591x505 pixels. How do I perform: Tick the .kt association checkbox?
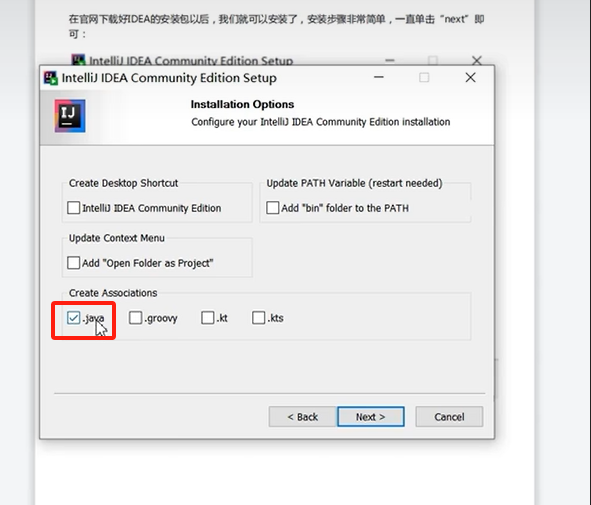tap(208, 318)
